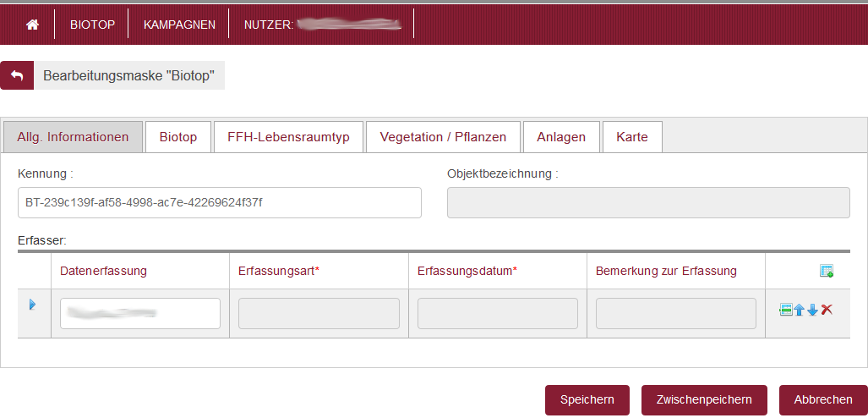Focus the Kennung input field
868x418 pixels.
coord(219,202)
